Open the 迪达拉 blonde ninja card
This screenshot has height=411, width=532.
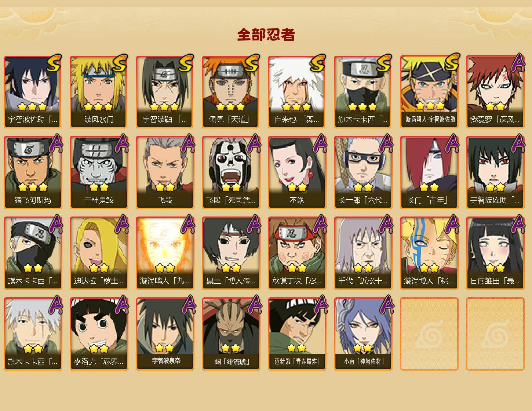pyautogui.click(x=99, y=253)
